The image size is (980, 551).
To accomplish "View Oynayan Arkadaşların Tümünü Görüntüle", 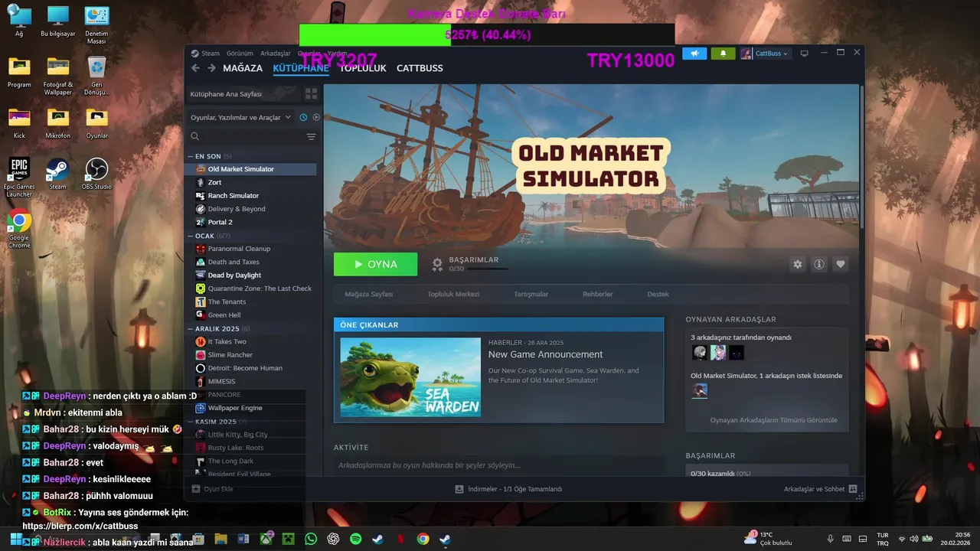I will 773,420.
